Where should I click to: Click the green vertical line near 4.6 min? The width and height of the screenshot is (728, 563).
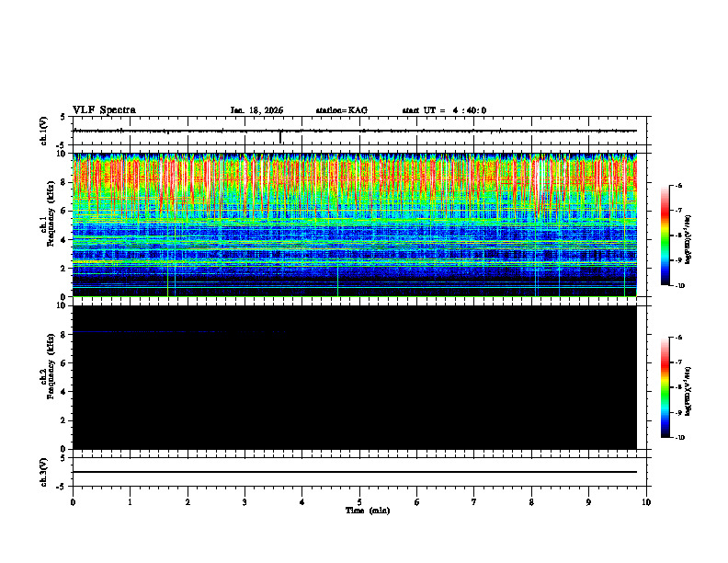[338, 281]
